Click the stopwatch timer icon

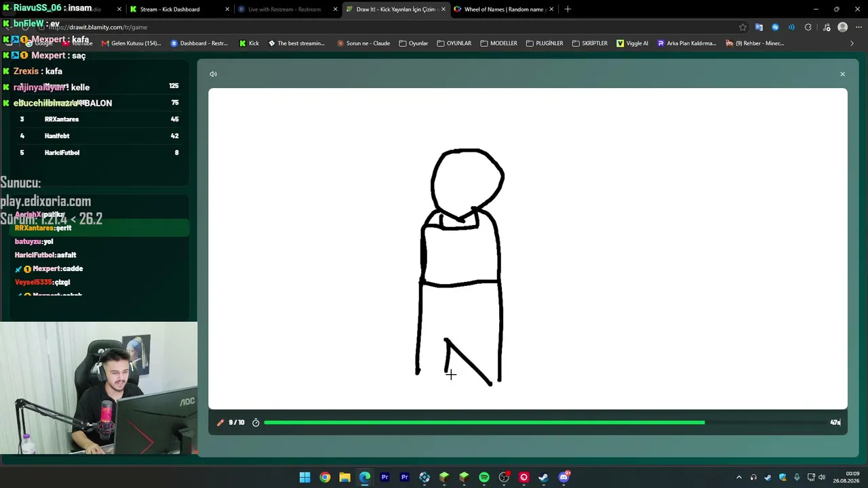(x=256, y=422)
